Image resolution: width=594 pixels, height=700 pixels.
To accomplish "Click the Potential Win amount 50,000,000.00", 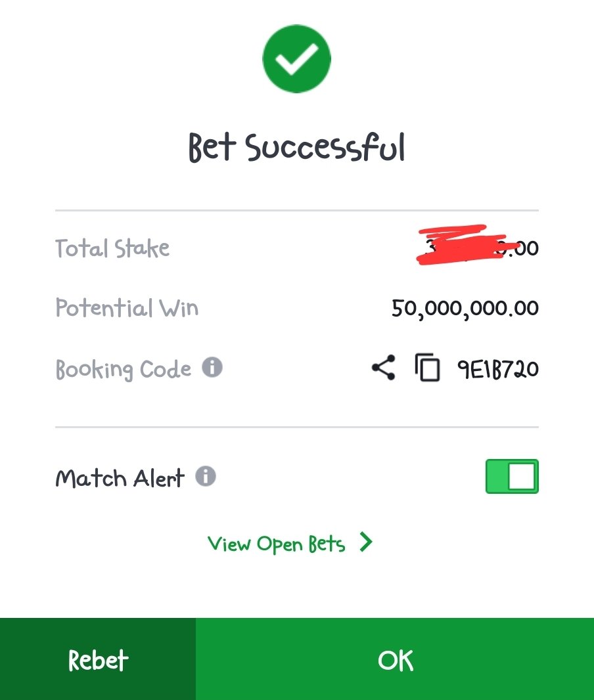I will (465, 309).
